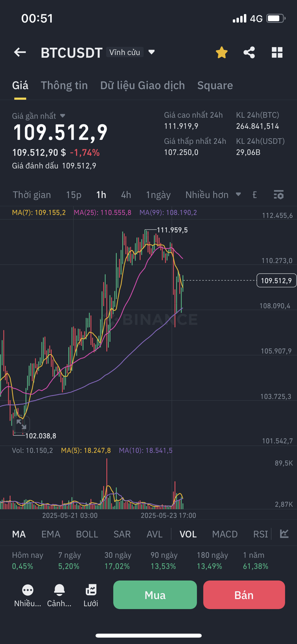
Task: Toggle the EMA indicator
Action: coord(51,534)
